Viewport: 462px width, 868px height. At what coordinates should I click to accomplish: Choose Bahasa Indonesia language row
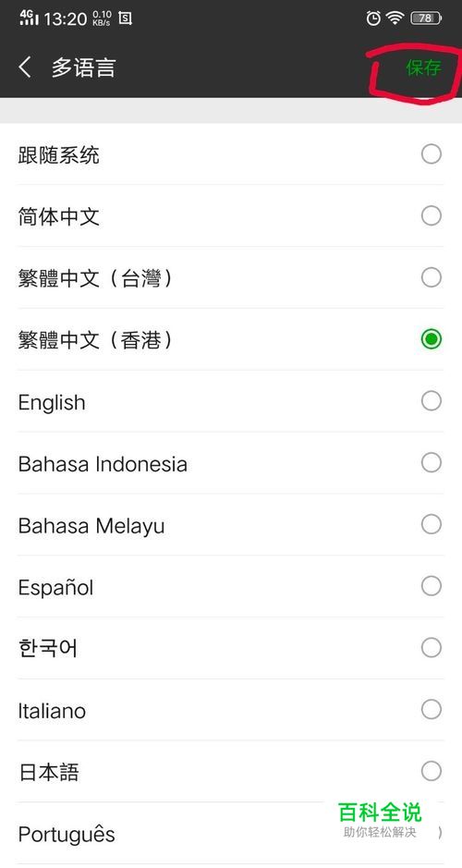pos(231,463)
